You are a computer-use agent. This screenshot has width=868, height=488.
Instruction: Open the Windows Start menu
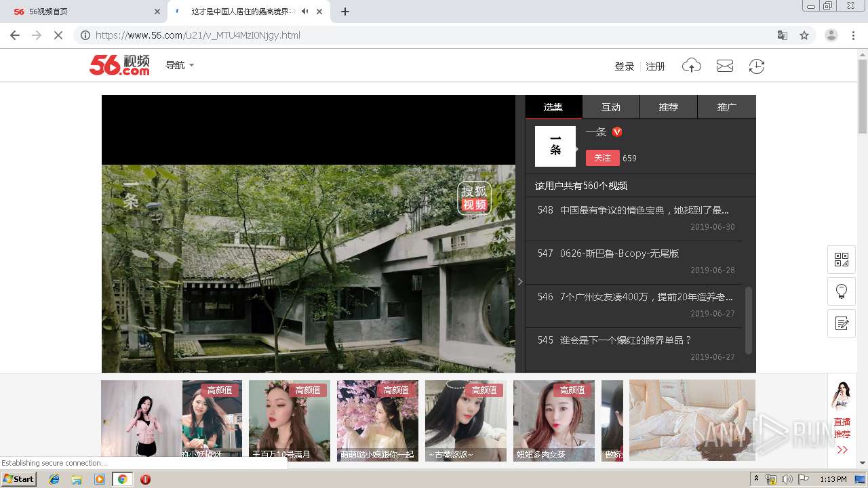point(19,479)
